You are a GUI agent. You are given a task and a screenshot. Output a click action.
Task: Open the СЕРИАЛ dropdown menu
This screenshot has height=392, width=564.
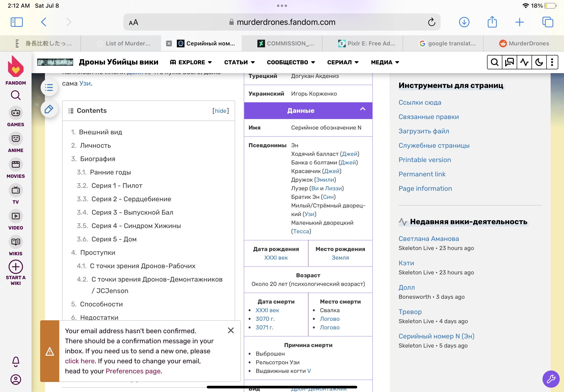coord(343,62)
